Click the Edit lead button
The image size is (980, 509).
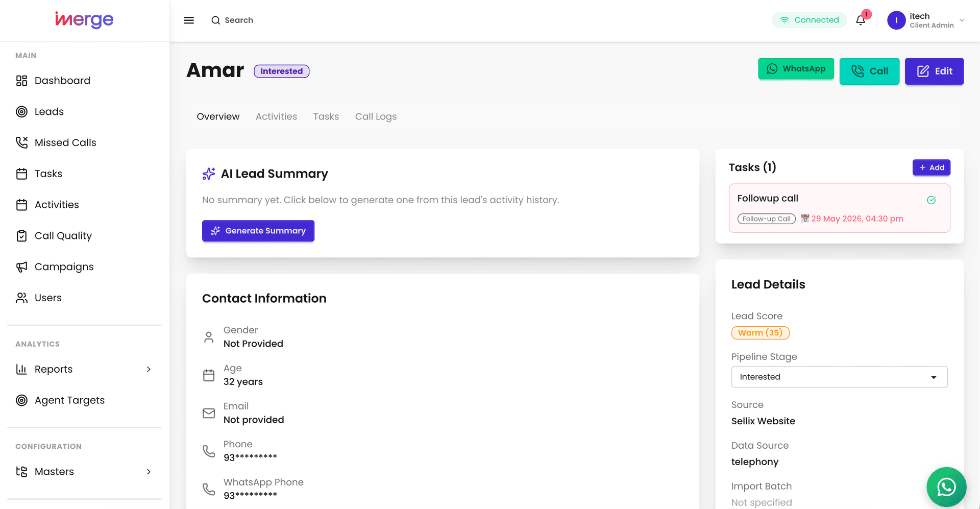[934, 71]
